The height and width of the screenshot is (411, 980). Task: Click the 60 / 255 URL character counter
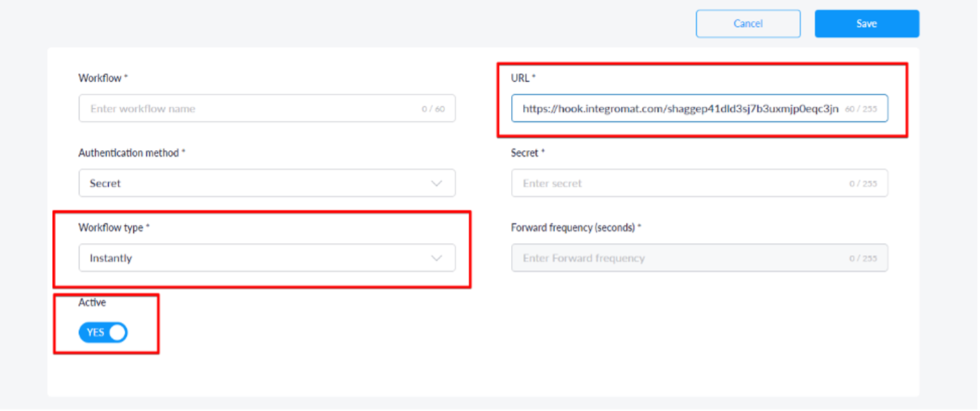pyautogui.click(x=861, y=109)
